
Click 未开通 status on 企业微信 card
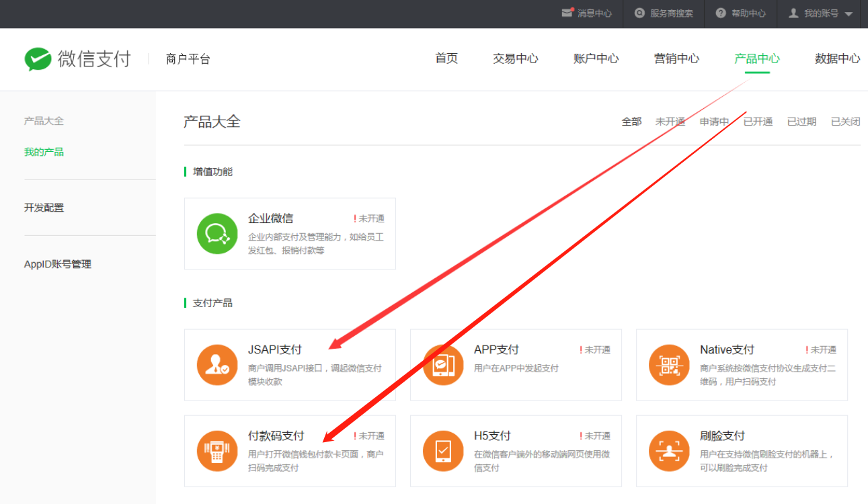[369, 218]
